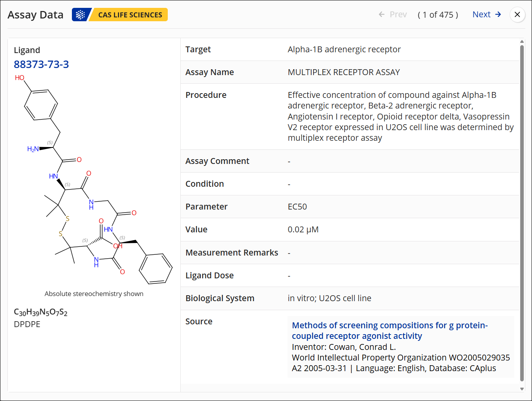The image size is (532, 401).
Task: Click 'in vitro; U2OS cell line' text
Action: 329,298
